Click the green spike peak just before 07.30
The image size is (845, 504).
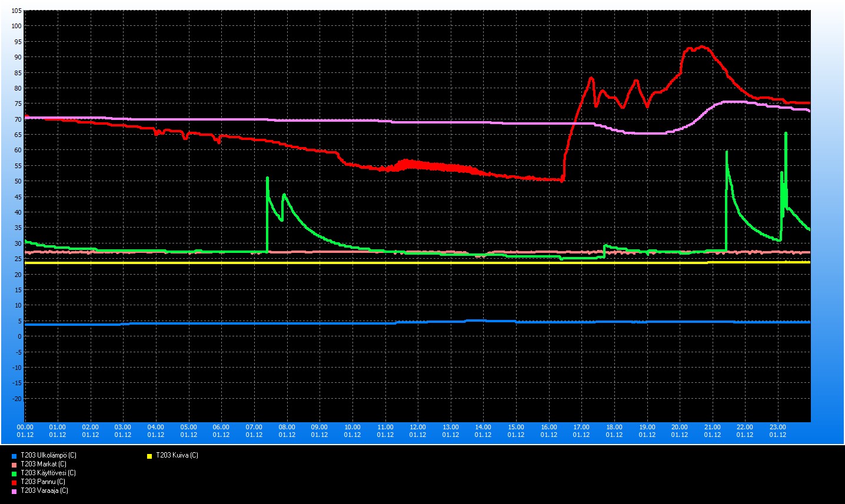click(267, 178)
